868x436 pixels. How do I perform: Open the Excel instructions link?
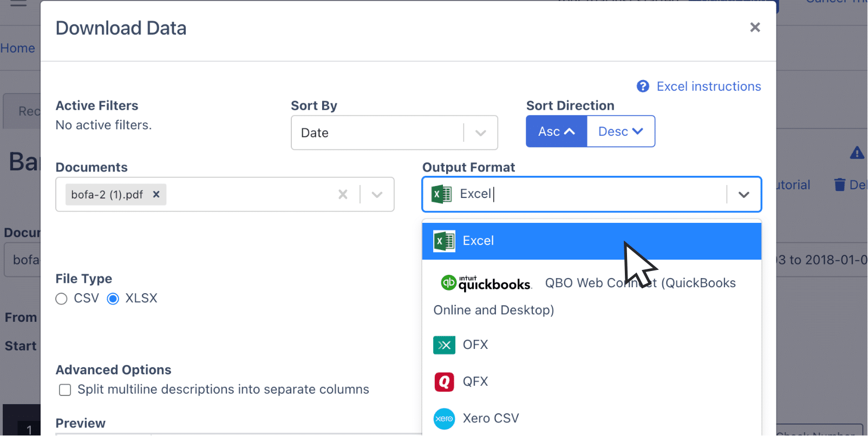tap(708, 85)
